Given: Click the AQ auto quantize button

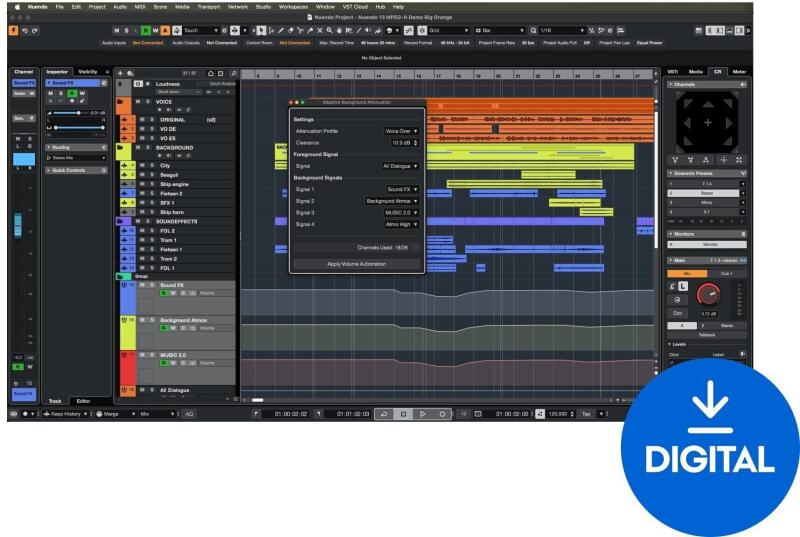Looking at the screenshot, I should [x=189, y=414].
